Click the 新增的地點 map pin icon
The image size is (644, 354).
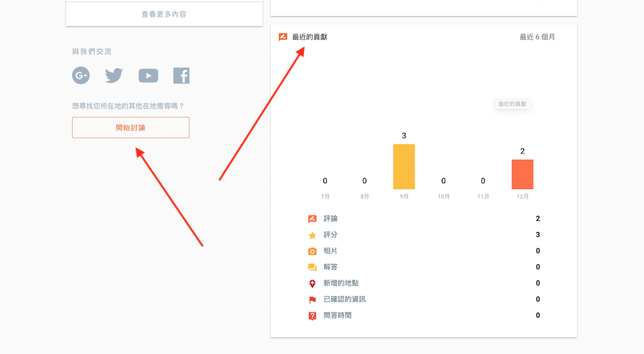pos(312,284)
